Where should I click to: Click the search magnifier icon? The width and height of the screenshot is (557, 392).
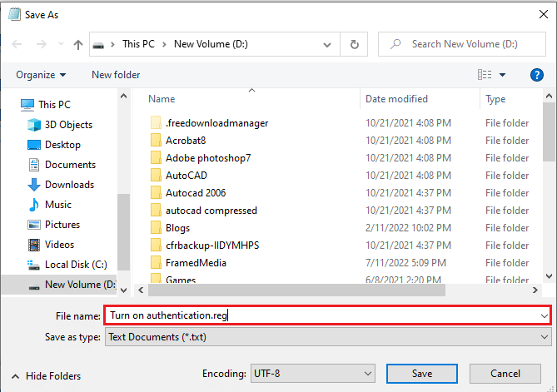point(395,44)
